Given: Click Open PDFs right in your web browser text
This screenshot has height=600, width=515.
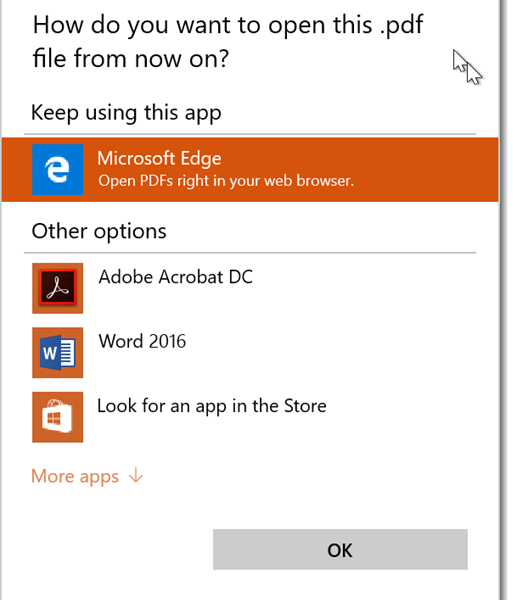Looking at the screenshot, I should coord(226,181).
